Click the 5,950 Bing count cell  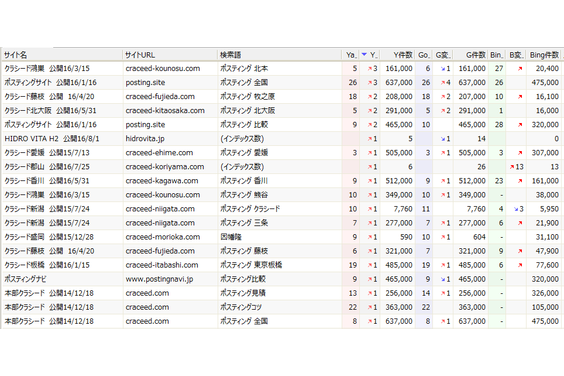coord(549,209)
